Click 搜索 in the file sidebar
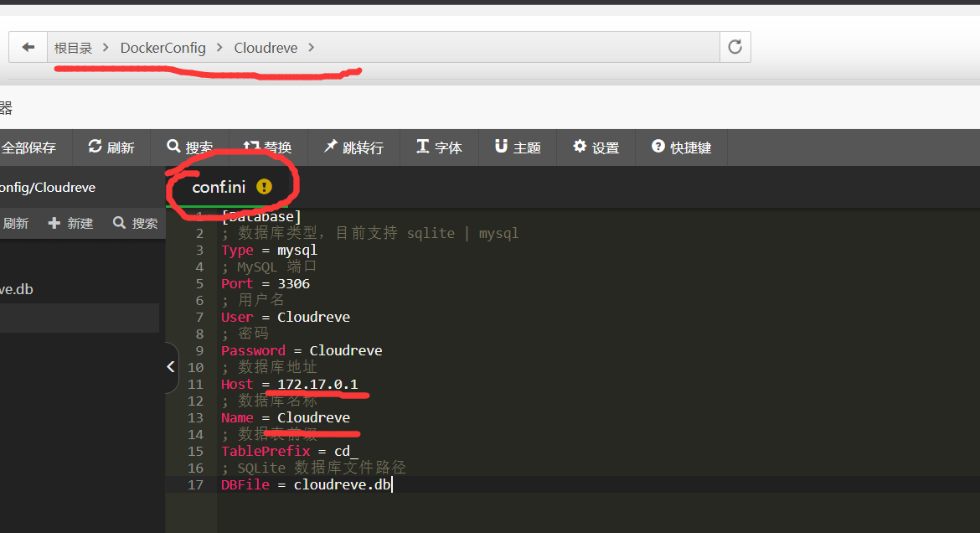Screen dimensions: 980x533 pyautogui.click(x=135, y=223)
